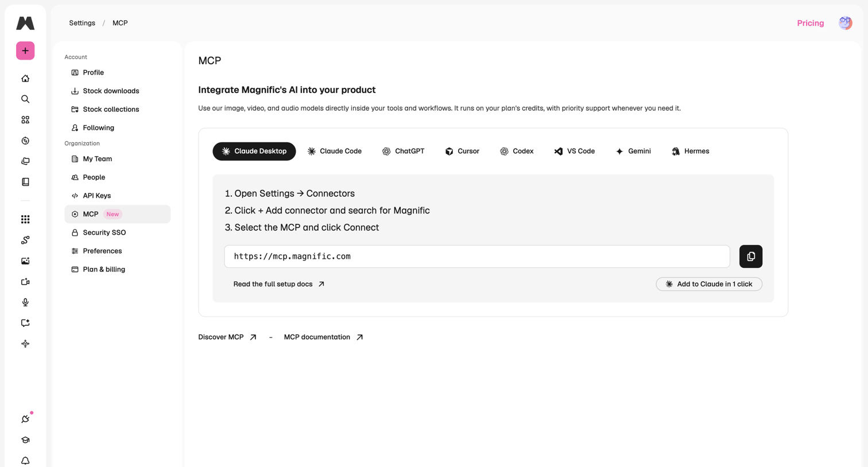The height and width of the screenshot is (467, 868).
Task: Open Plan & billing settings
Action: (x=117, y=269)
